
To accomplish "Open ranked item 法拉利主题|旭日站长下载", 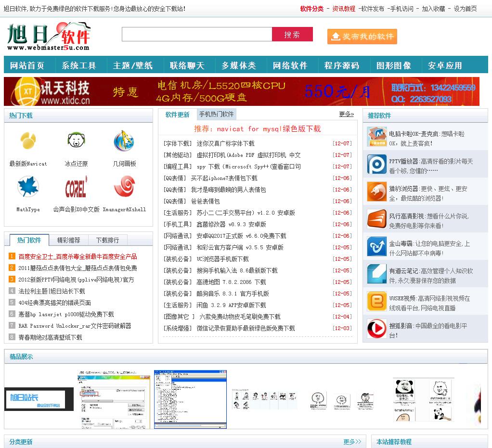I will [52, 291].
